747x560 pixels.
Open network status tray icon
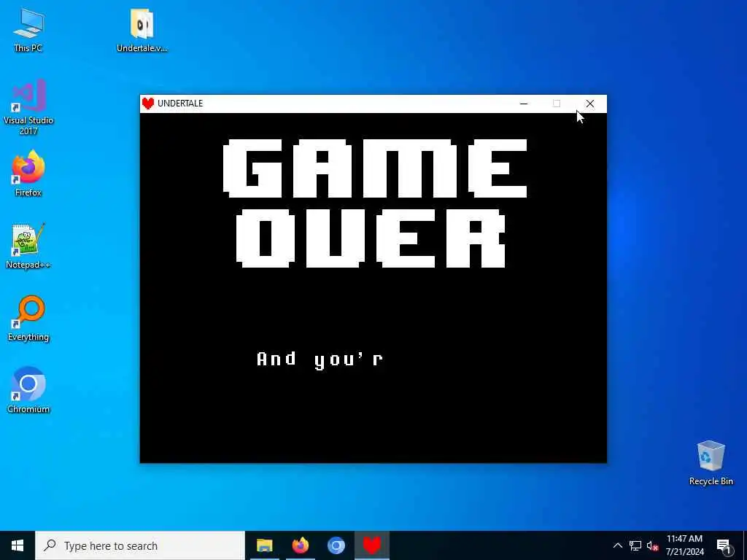[635, 545]
